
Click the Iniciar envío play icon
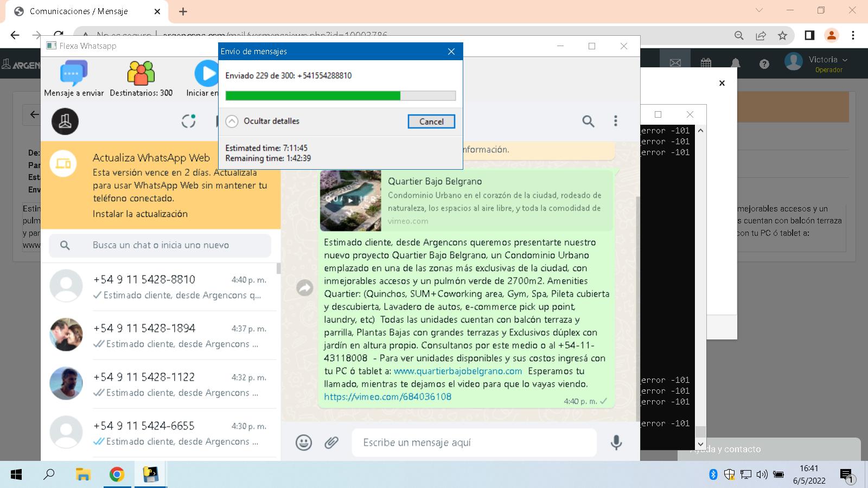[x=206, y=73]
